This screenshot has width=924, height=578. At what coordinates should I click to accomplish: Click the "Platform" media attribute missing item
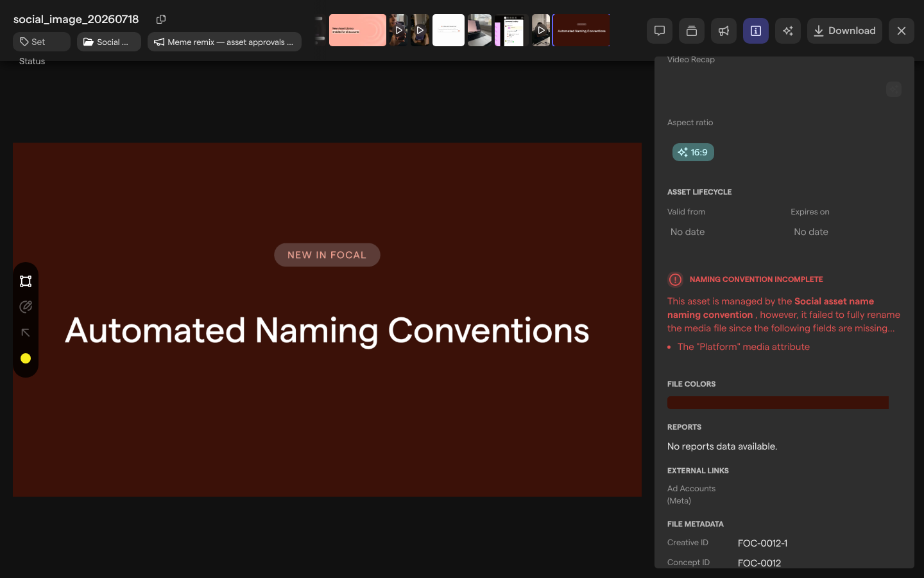click(744, 347)
